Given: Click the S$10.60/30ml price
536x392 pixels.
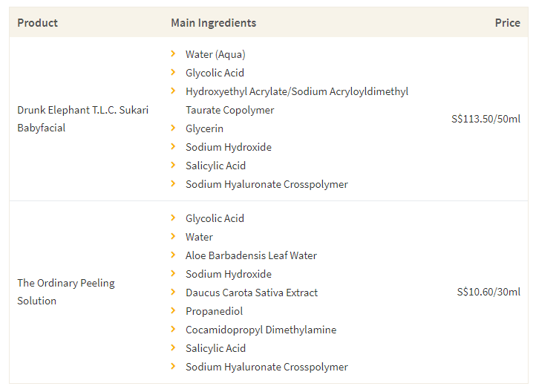Looking at the screenshot, I should [488, 292].
